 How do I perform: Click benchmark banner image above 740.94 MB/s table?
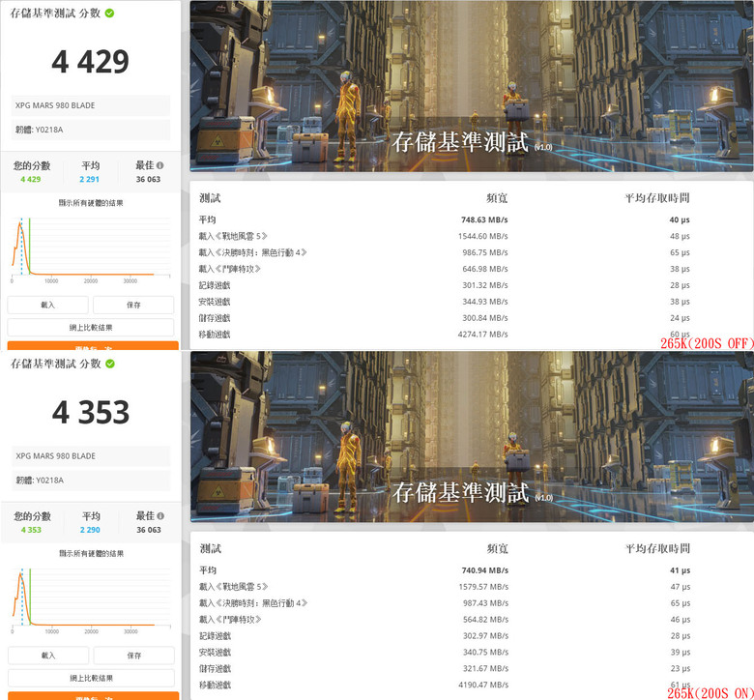coord(472,436)
